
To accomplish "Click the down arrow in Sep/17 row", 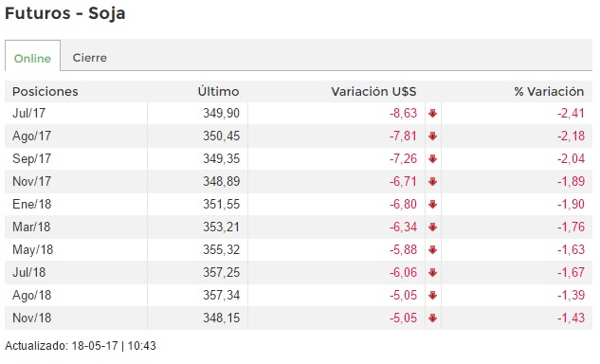I will (433, 159).
